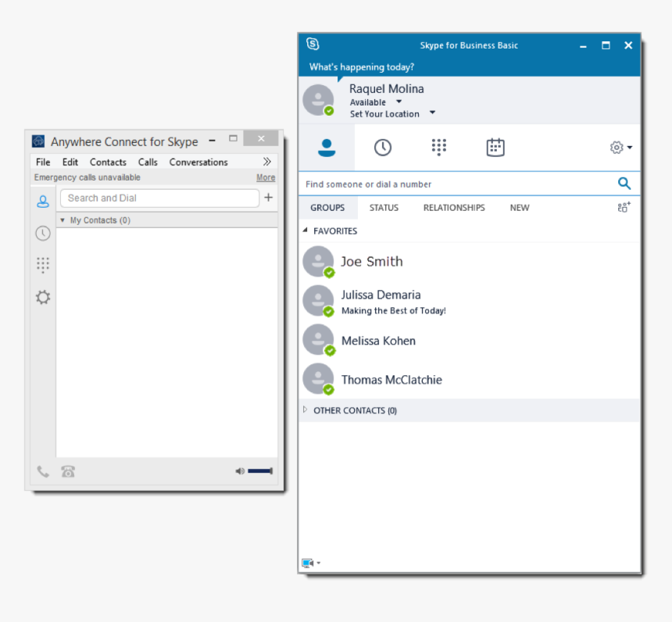This screenshot has width=672, height=622.
Task: Mute the speaker icon in Anywhere Connect
Action: (x=240, y=471)
